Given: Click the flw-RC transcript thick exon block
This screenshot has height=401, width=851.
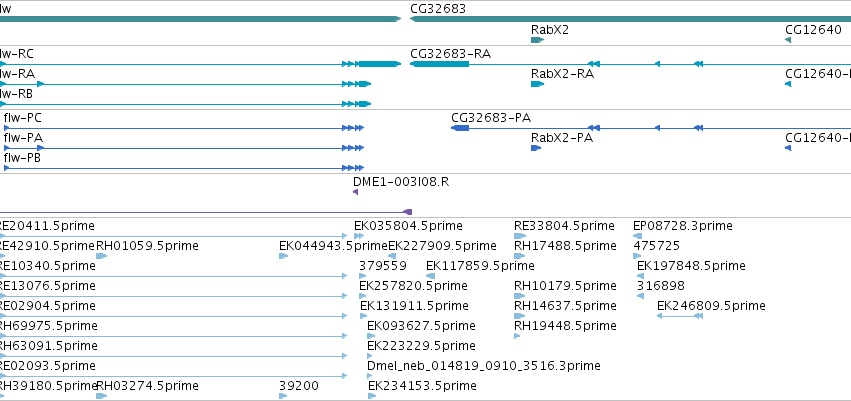Looking at the screenshot, I should 379,64.
